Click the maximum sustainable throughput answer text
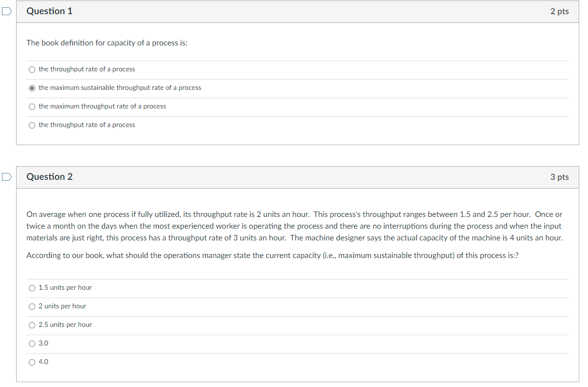 (x=120, y=88)
